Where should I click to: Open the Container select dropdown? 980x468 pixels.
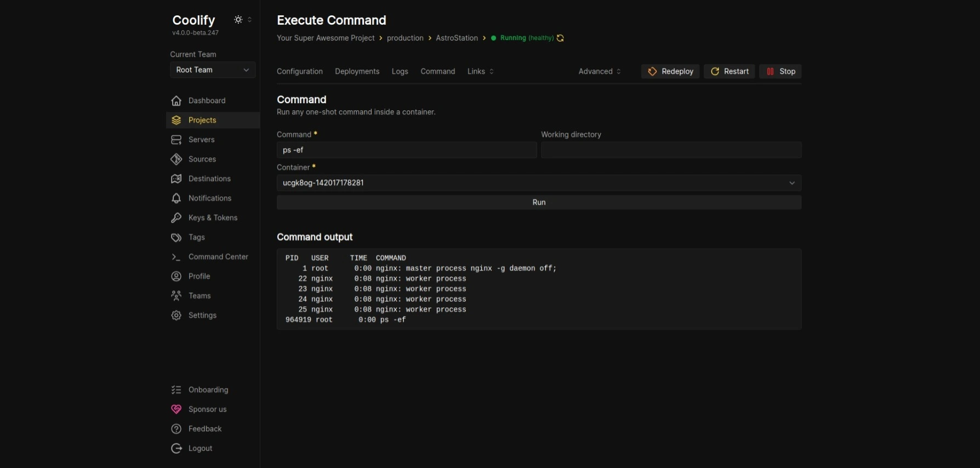click(539, 183)
